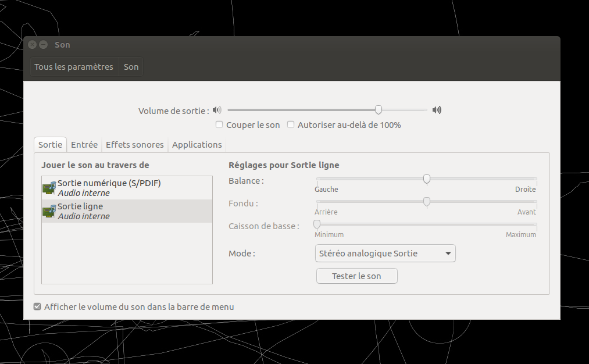This screenshot has width=589, height=364.
Task: Select the Sortie tab
Action: [50, 145]
